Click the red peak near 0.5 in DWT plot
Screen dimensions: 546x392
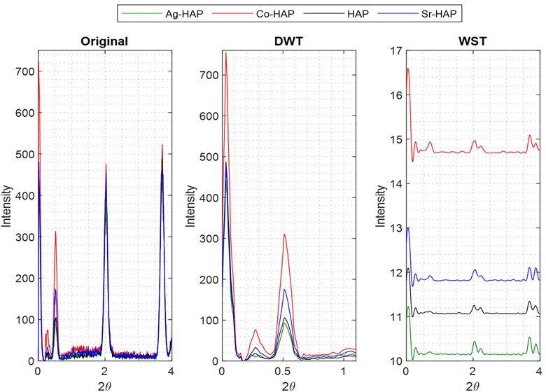click(285, 235)
